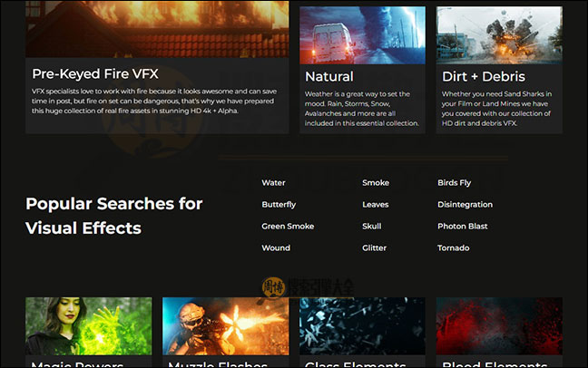Open the Green Smoke search link
The image size is (588, 368).
coord(288,227)
